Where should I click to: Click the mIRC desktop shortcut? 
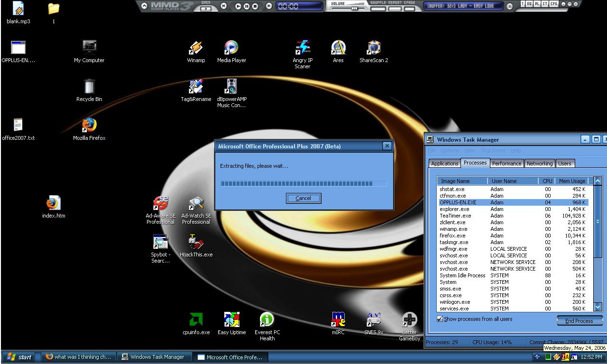338,320
